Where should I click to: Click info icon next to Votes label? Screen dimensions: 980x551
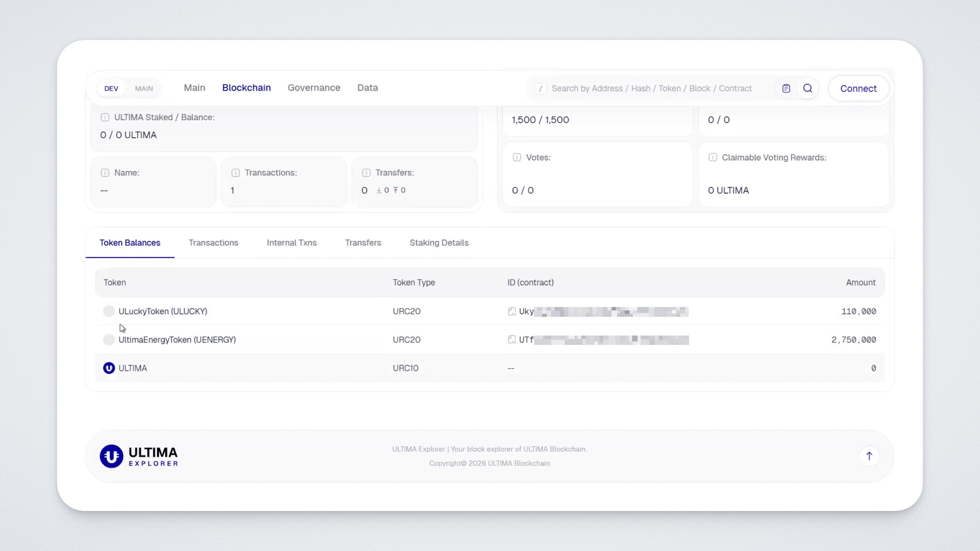coord(517,158)
